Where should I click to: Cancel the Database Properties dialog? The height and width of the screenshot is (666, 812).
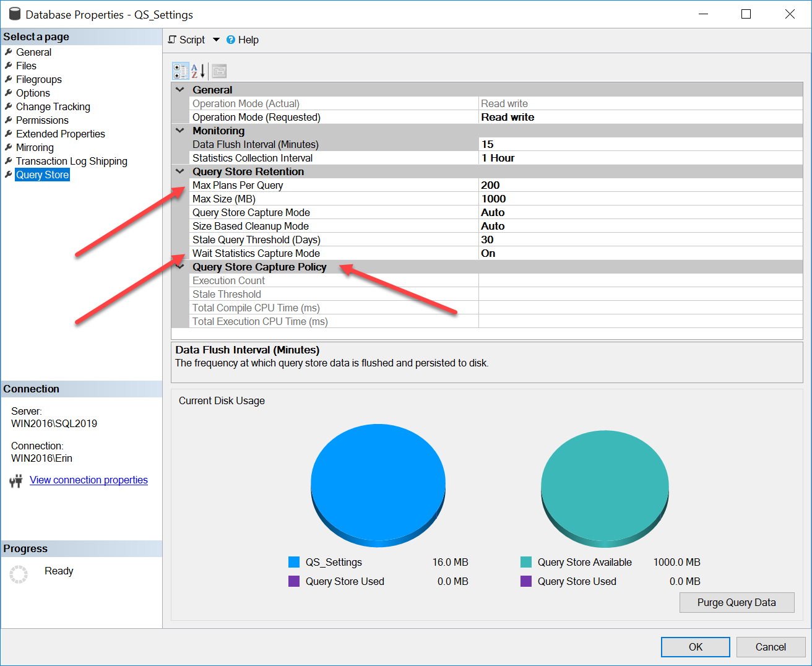coord(771,647)
